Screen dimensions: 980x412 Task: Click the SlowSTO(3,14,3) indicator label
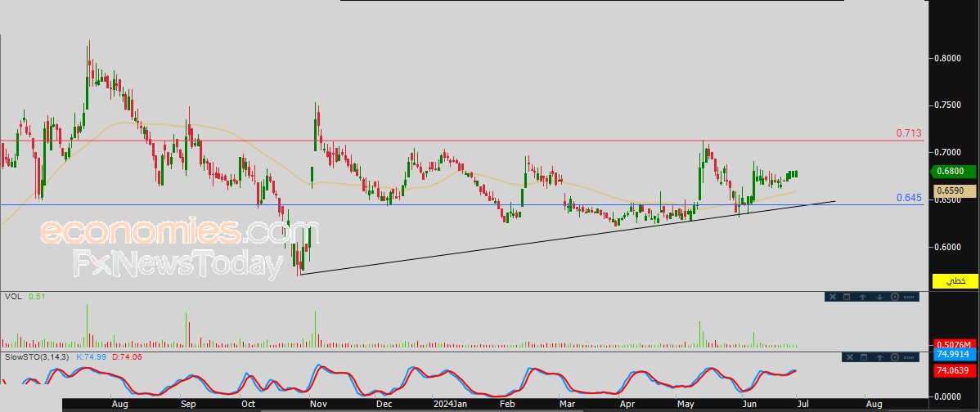click(x=38, y=357)
